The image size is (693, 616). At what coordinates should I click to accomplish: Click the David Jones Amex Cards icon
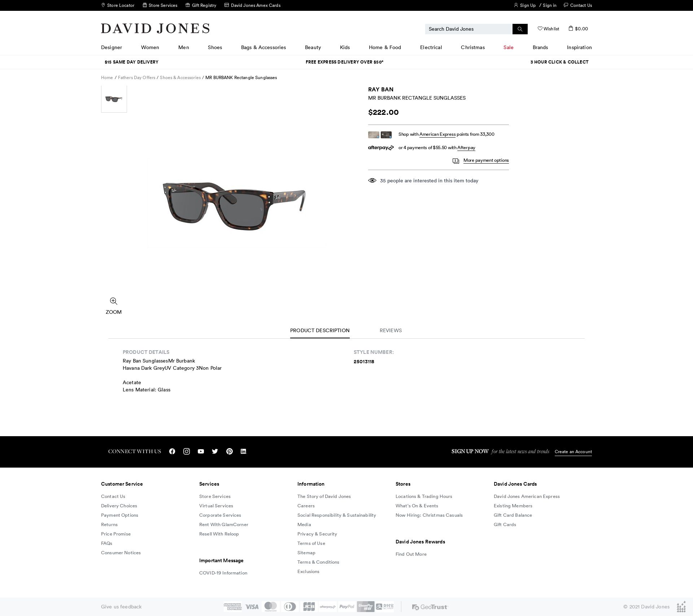(227, 5)
